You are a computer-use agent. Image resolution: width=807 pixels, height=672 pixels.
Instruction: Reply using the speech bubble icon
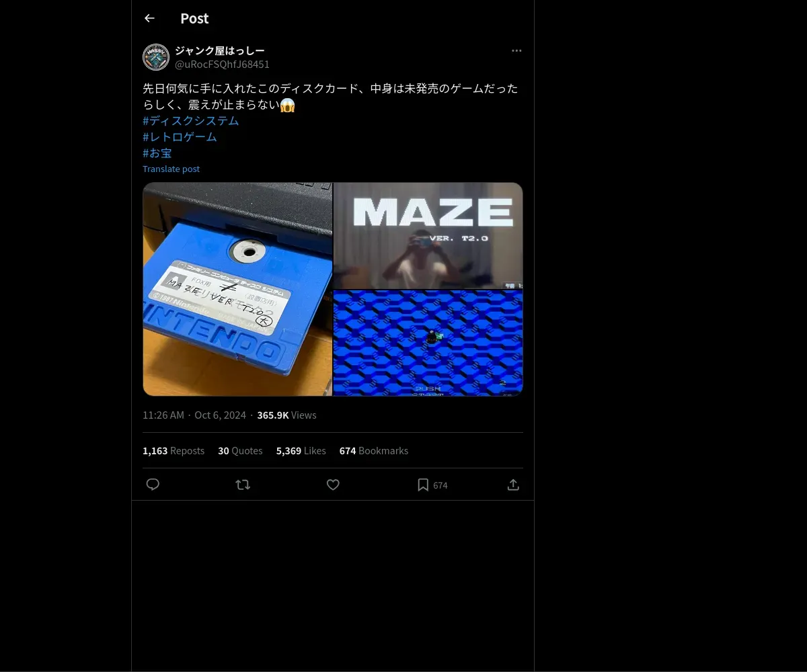153,485
